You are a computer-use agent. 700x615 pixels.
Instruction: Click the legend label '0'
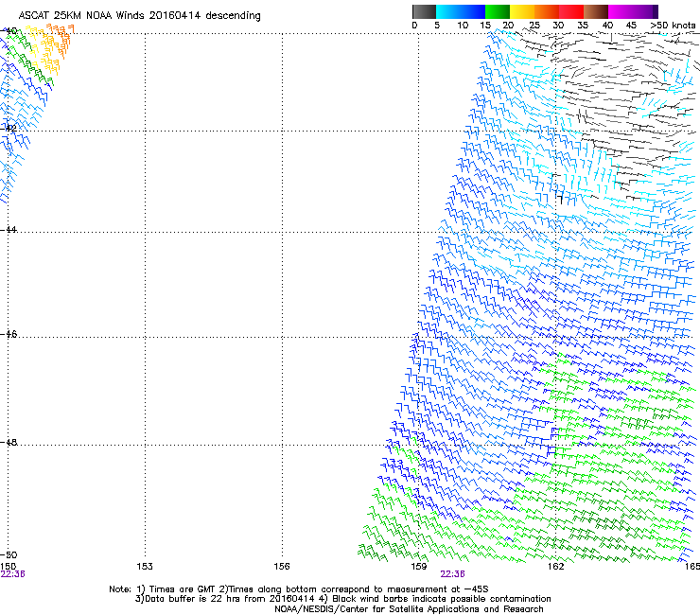coord(414,26)
